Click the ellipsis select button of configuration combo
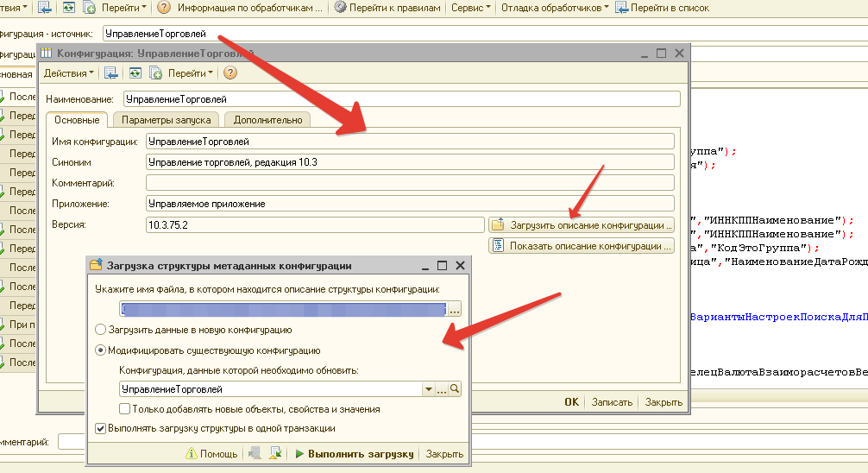This screenshot has height=473, width=868. pyautogui.click(x=441, y=389)
